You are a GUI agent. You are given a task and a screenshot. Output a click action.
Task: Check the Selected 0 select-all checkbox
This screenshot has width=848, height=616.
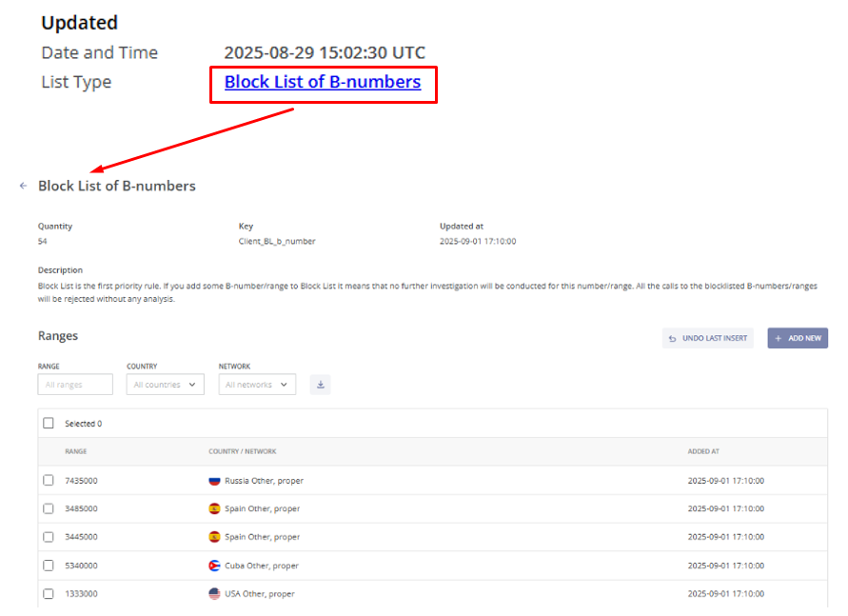click(x=48, y=423)
